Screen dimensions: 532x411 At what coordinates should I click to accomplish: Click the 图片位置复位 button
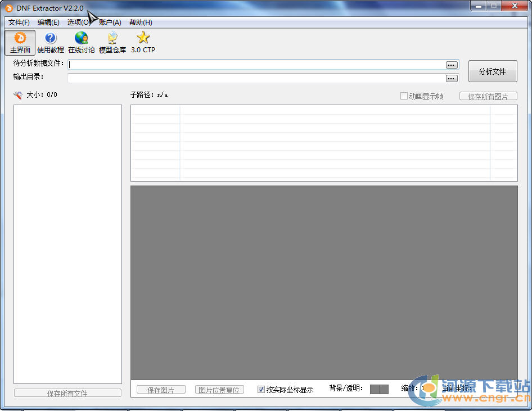click(x=219, y=389)
